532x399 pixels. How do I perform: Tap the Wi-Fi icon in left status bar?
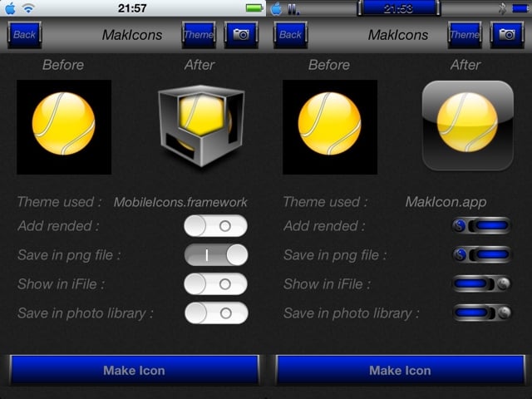pos(28,8)
